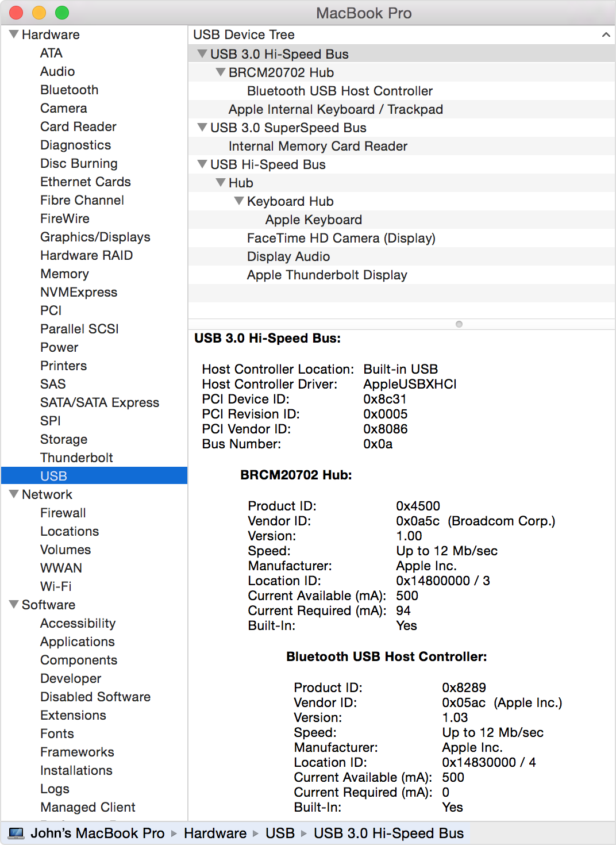
Task: Select Apple Keyboard device row
Action: (x=402, y=220)
